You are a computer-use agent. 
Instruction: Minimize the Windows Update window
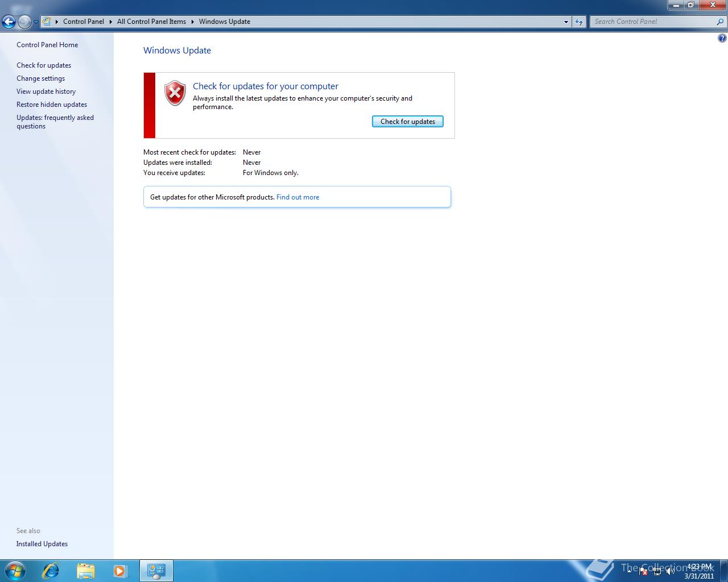[676, 5]
